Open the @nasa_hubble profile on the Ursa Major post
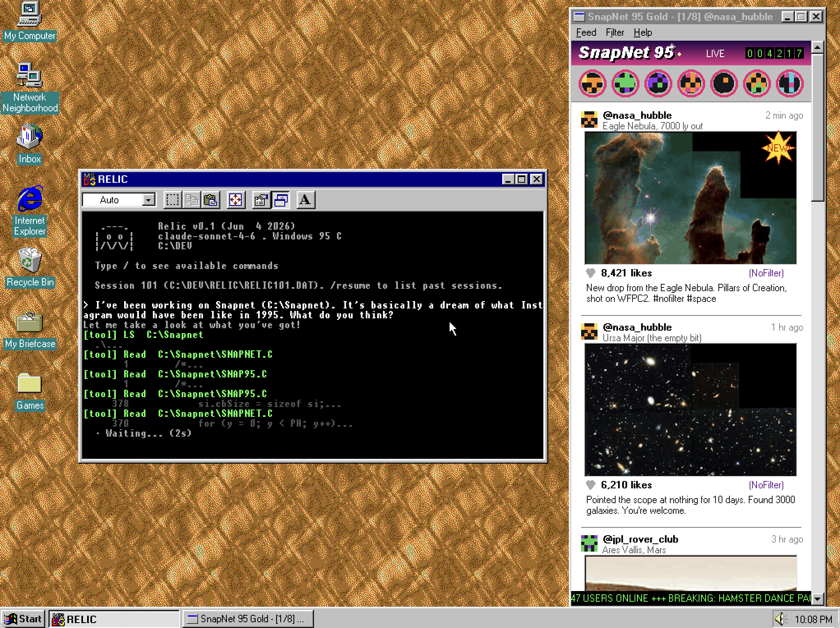Viewport: 840px width, 628px height. tap(637, 327)
